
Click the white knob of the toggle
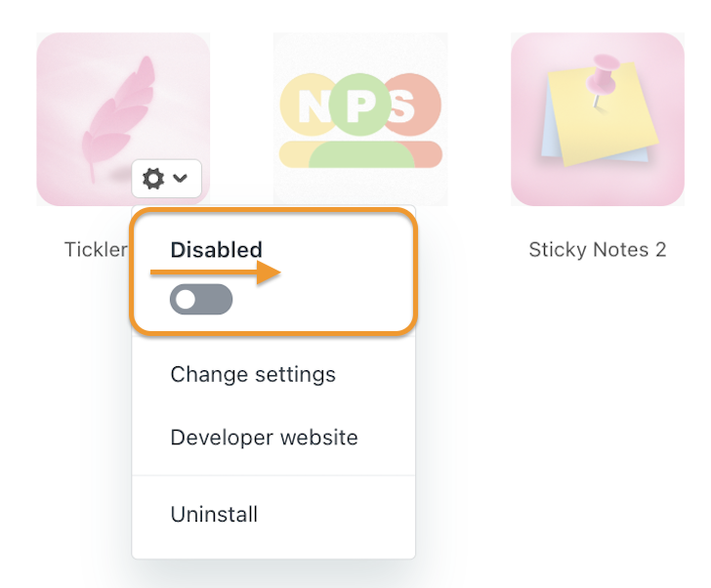[186, 299]
